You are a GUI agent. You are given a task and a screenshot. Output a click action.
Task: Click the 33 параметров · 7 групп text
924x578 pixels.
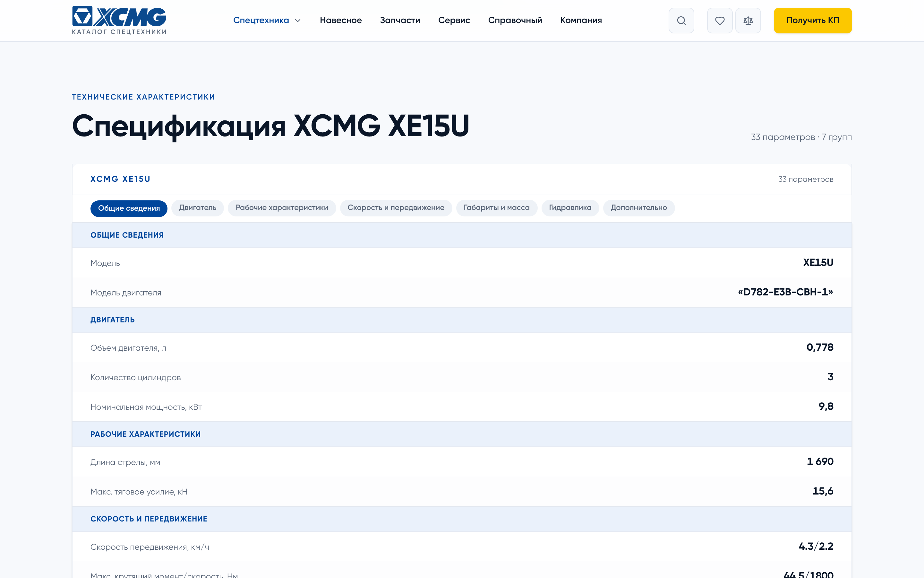801,137
